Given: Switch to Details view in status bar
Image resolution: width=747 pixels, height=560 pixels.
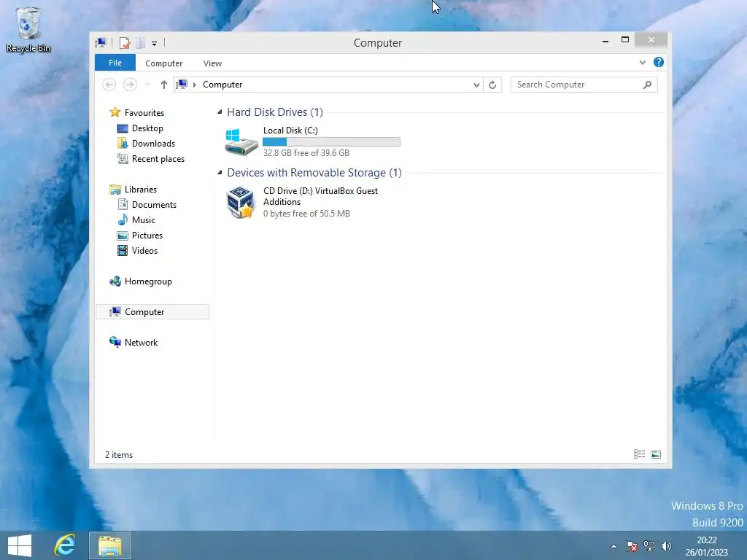Looking at the screenshot, I should pos(639,454).
